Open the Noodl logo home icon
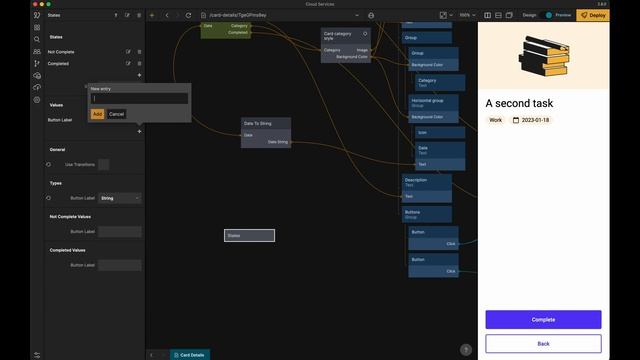 pyautogui.click(x=37, y=15)
